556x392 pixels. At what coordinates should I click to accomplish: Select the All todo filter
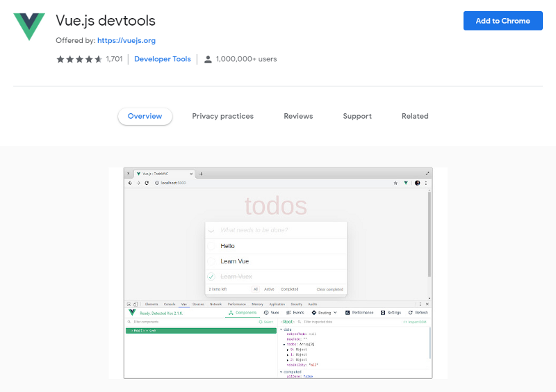(x=255, y=289)
